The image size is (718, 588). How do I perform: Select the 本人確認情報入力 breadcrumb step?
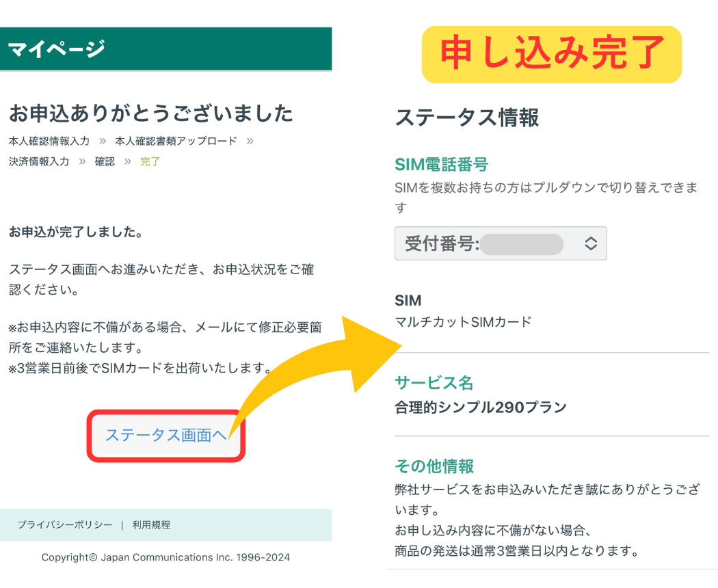[48, 142]
